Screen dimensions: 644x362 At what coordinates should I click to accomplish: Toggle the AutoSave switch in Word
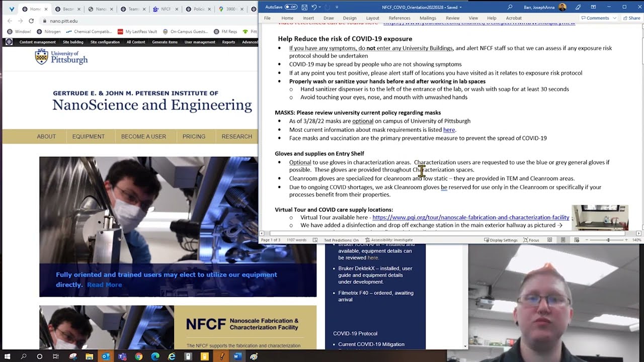tap(291, 7)
